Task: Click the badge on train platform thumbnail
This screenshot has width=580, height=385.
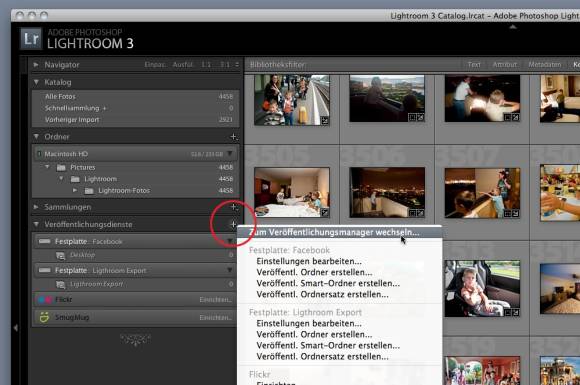Action: (x=325, y=120)
